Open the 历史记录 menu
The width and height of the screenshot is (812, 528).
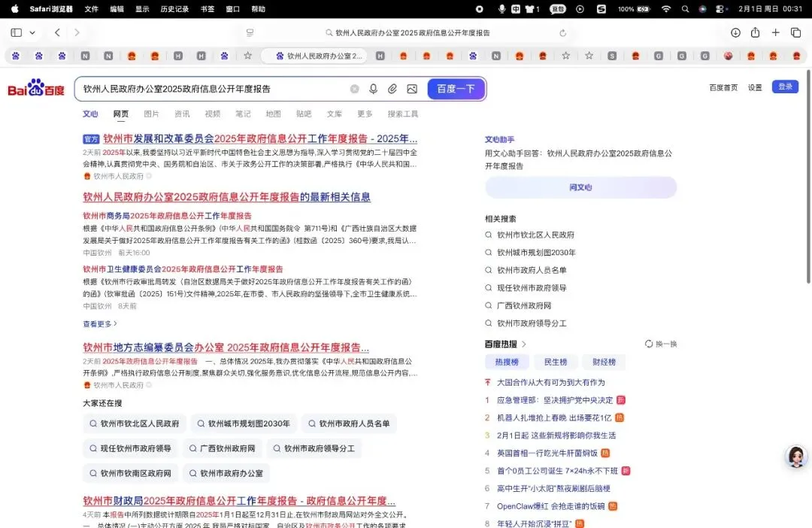click(x=174, y=9)
